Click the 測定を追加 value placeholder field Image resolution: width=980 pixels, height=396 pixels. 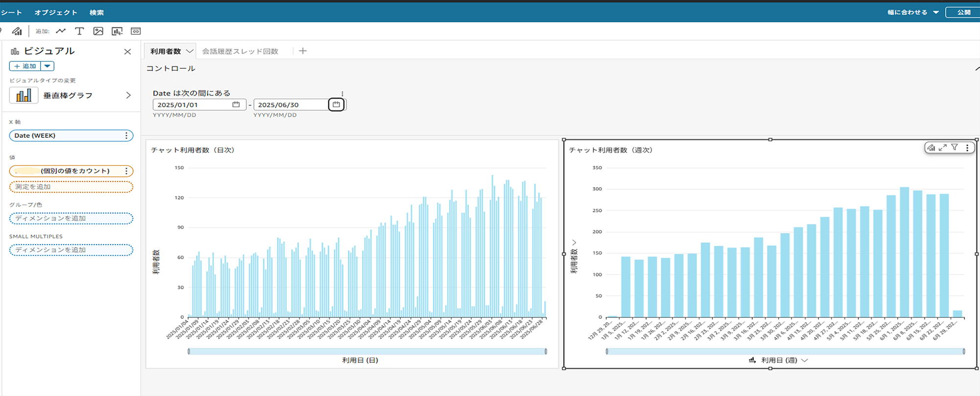point(71,187)
